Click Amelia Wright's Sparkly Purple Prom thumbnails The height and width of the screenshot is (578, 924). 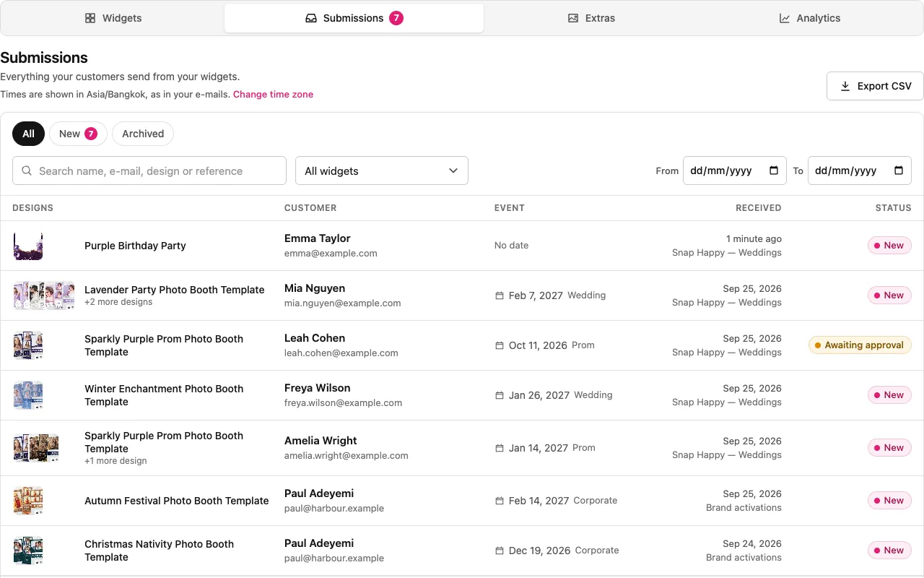point(36,448)
